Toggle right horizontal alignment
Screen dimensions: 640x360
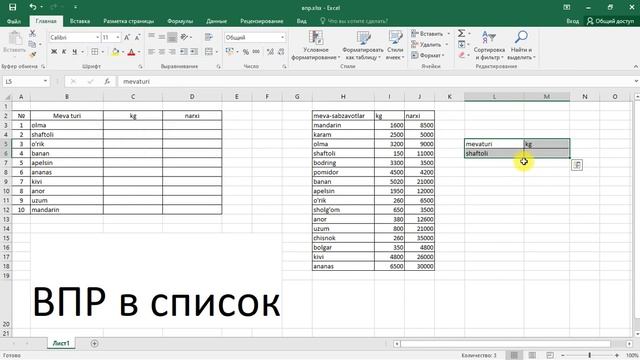click(x=172, y=52)
